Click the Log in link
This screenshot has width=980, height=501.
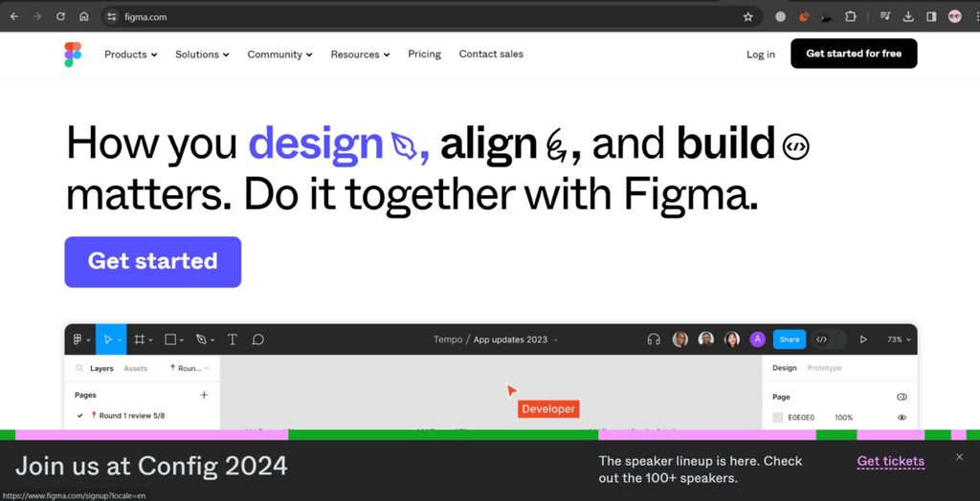click(761, 54)
